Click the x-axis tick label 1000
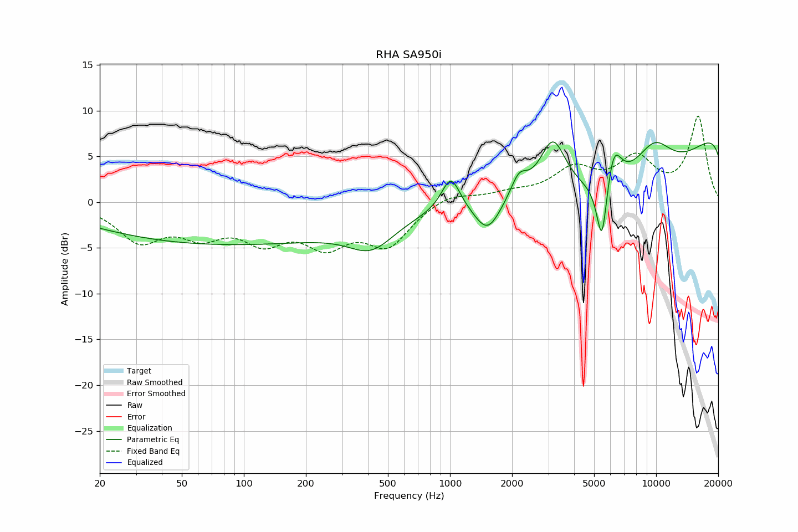This screenshot has height=532, width=798. tap(450, 483)
